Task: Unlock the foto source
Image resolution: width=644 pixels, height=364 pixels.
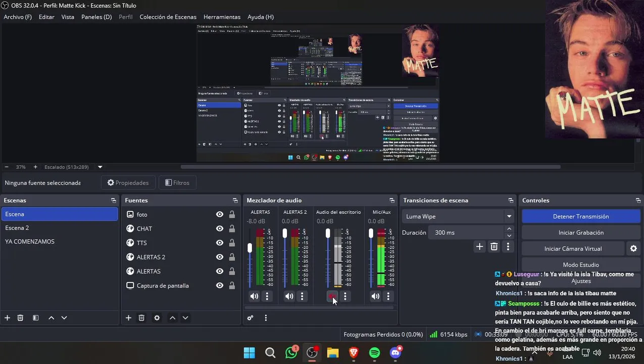Action: click(x=232, y=214)
